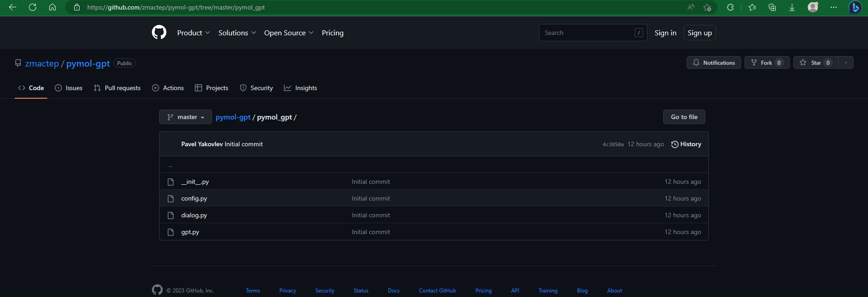Open the master branch selector

click(x=185, y=117)
